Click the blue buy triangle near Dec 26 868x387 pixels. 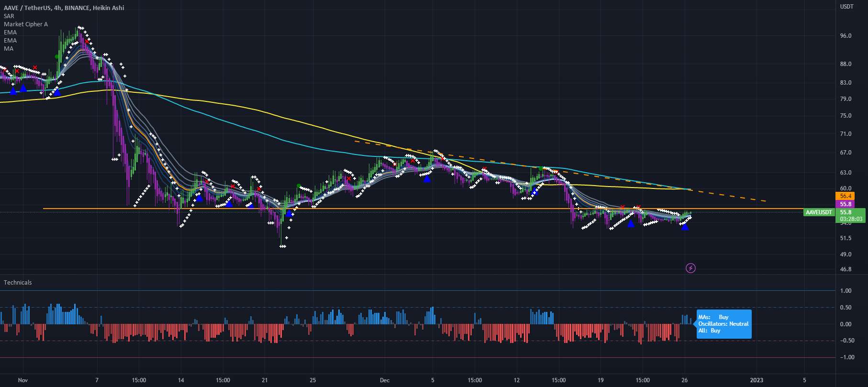coord(685,227)
